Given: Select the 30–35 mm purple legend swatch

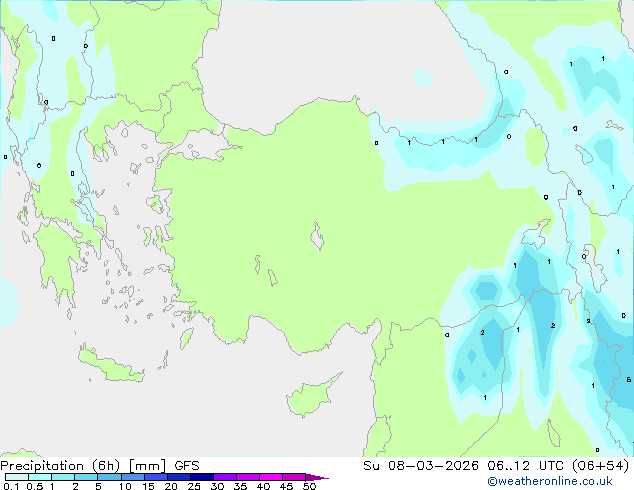Looking at the screenshot, I should tap(225, 477).
